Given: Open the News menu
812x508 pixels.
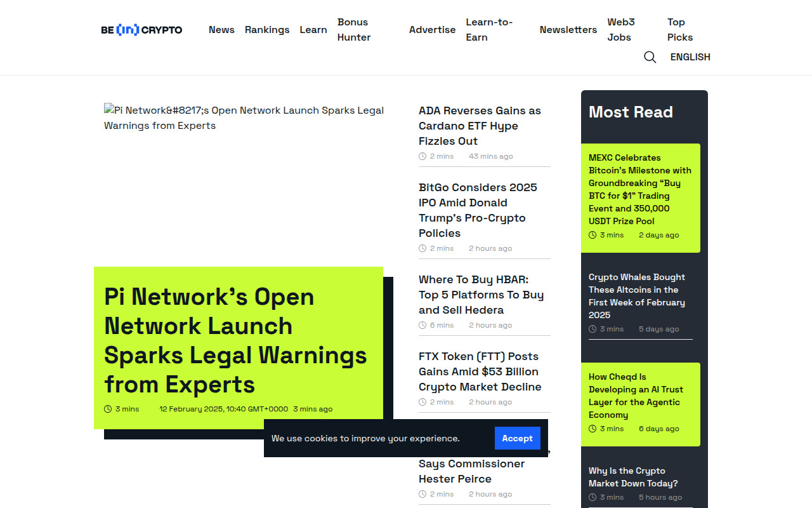Looking at the screenshot, I should pyautogui.click(x=221, y=30).
